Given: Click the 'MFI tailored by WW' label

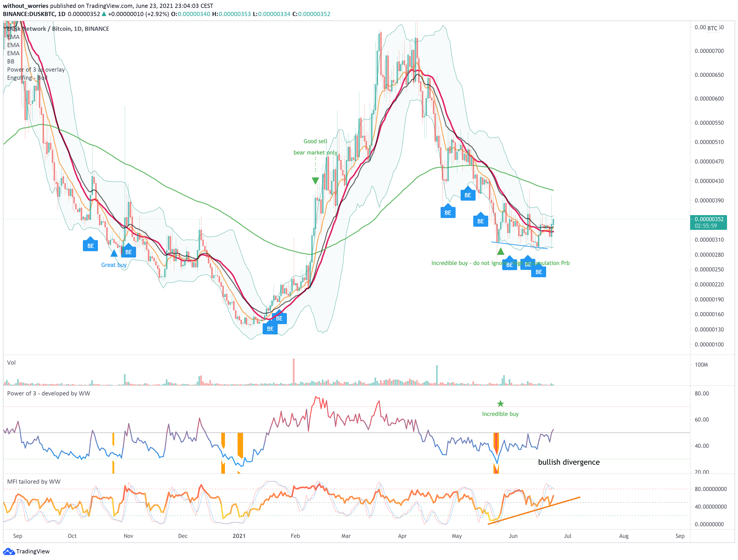Looking at the screenshot, I should [x=34, y=481].
